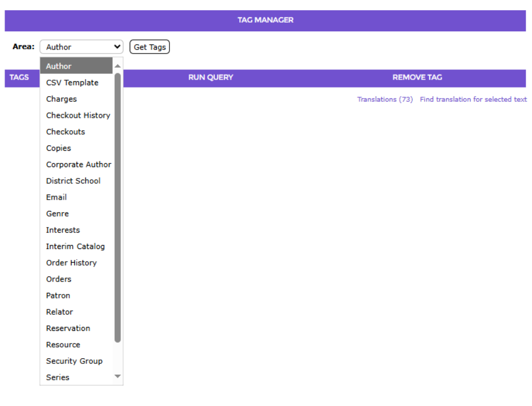Select Interests option
The image size is (532, 406).
tap(76, 230)
